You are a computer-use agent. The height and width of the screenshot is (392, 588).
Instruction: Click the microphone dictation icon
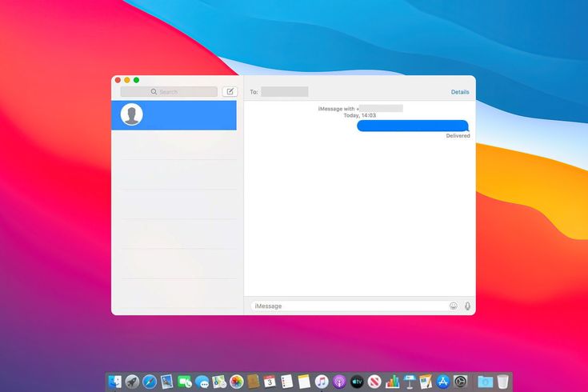coord(467,306)
